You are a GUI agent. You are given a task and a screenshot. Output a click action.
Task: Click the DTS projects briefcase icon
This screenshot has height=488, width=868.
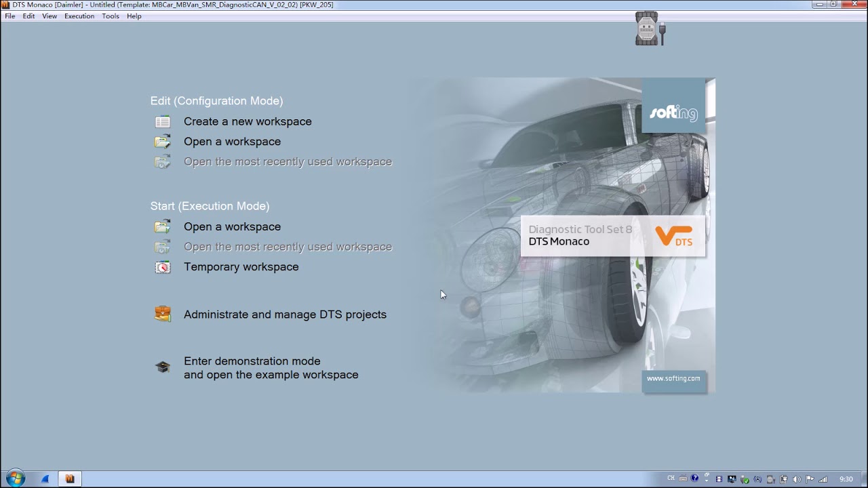tap(163, 314)
